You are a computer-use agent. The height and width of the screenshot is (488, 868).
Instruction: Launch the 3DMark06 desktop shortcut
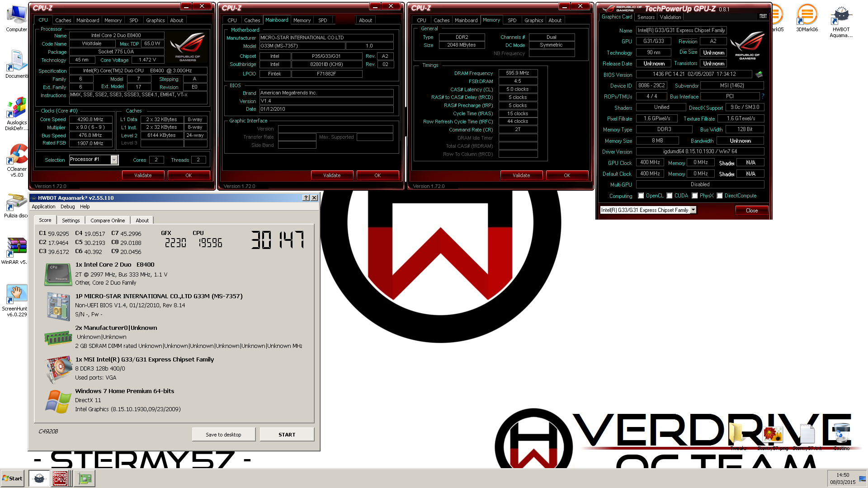(x=807, y=18)
